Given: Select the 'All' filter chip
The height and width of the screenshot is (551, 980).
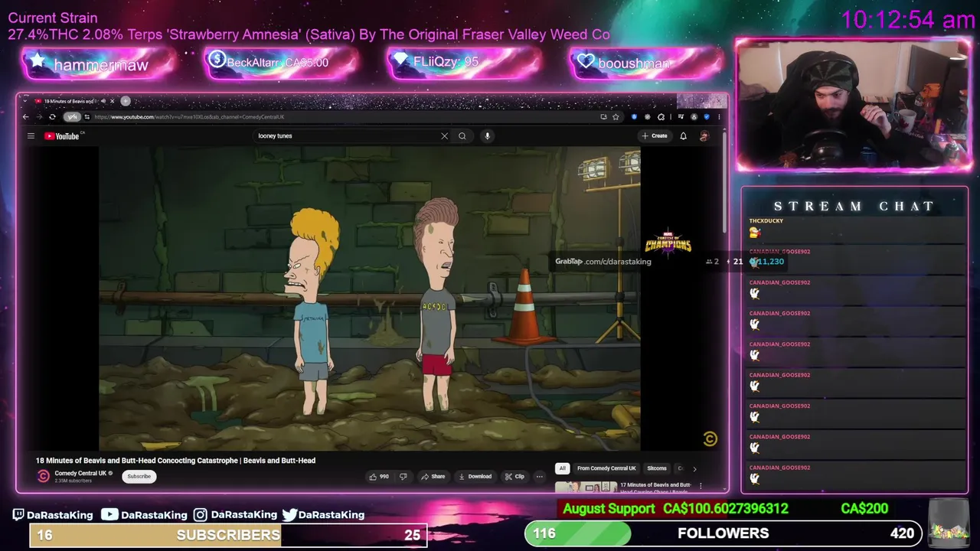Looking at the screenshot, I should [x=562, y=468].
